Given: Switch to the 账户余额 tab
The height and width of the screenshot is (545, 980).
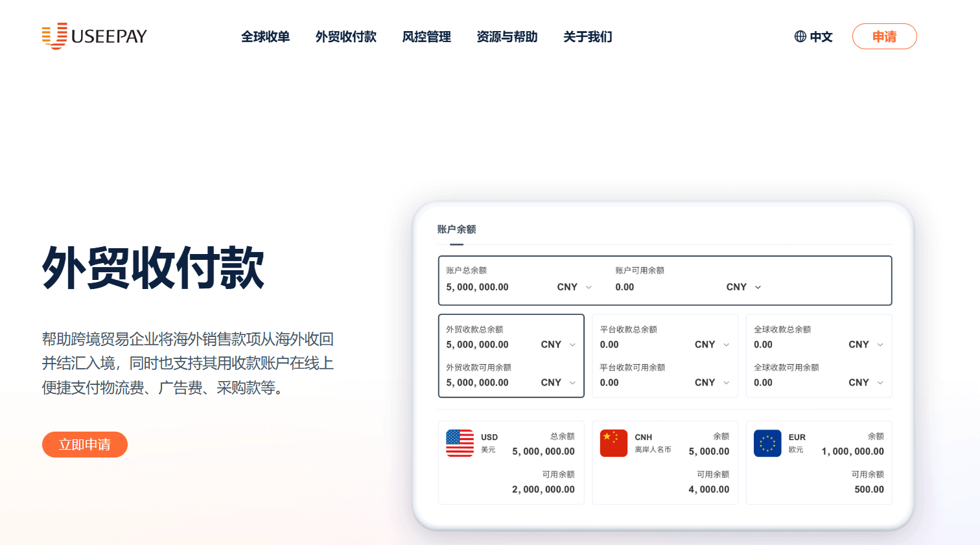Looking at the screenshot, I should [x=456, y=229].
